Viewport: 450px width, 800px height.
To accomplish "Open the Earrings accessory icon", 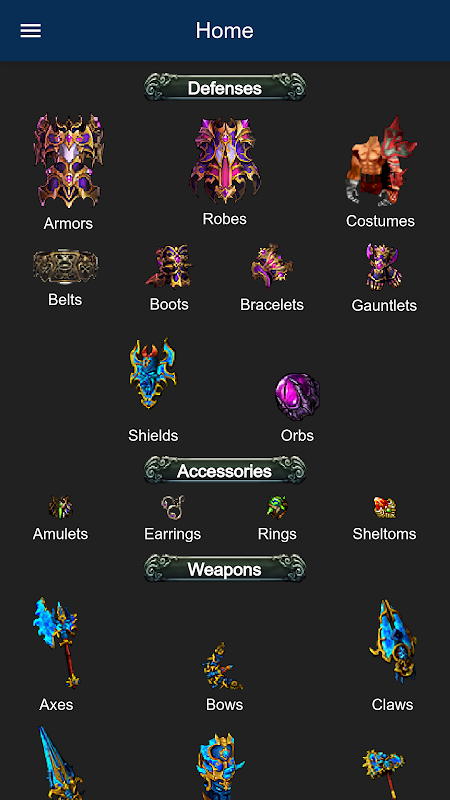I will 172,507.
